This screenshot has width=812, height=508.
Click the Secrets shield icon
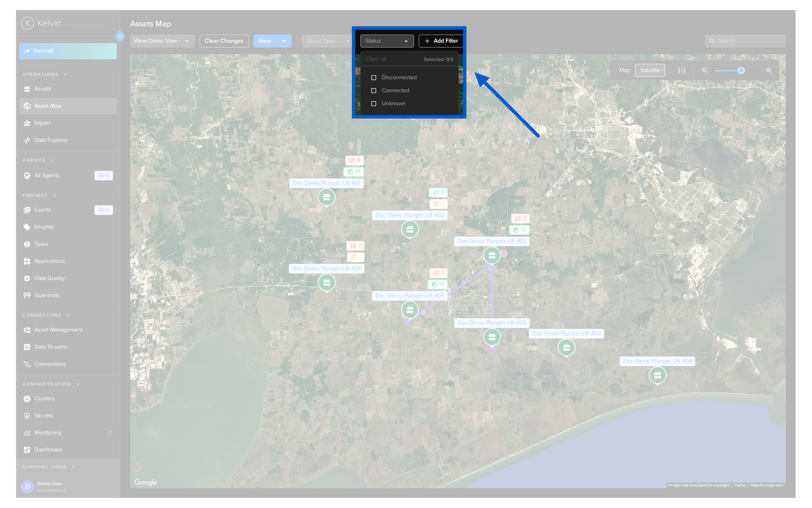click(x=27, y=416)
